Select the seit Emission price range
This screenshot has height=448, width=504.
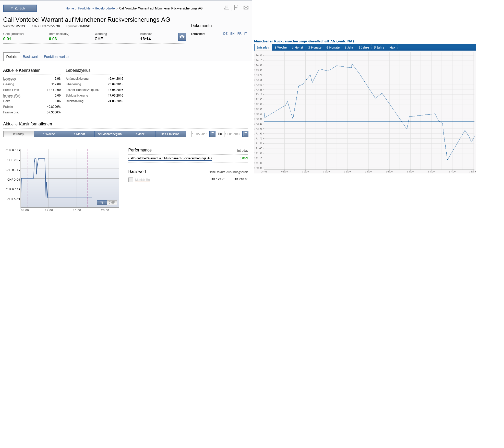(170, 134)
